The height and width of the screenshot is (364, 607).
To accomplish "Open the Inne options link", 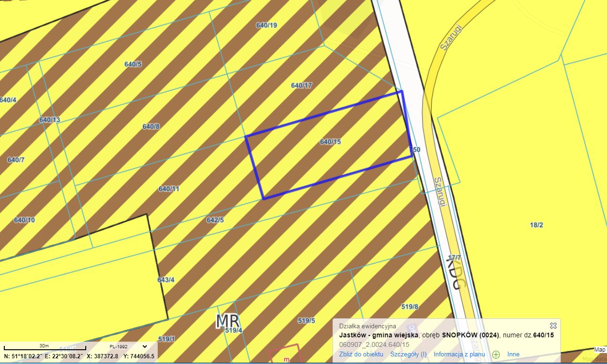I will [x=514, y=354].
